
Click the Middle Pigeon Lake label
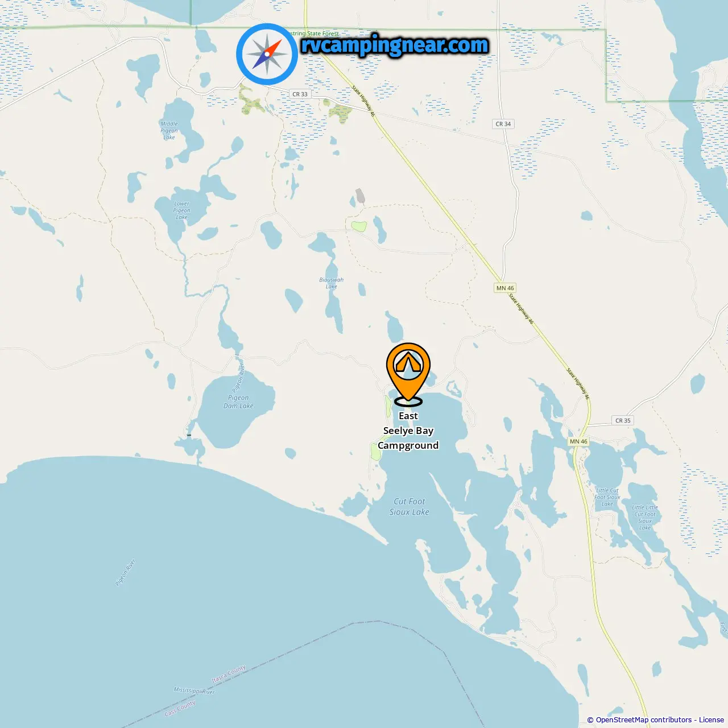pos(169,131)
